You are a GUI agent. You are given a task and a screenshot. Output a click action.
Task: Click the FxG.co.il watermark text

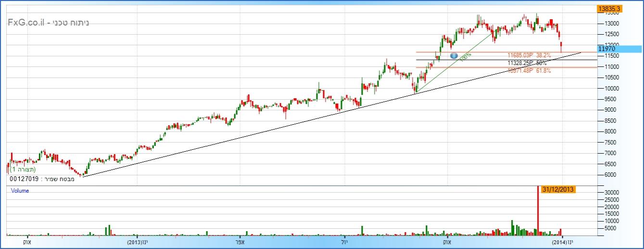coord(48,23)
